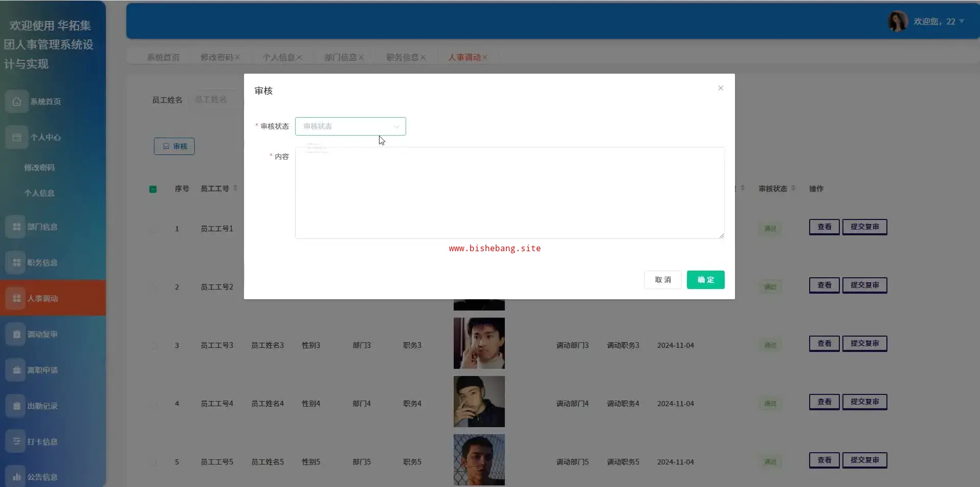
Task: Click the 出勤记录 sidebar icon
Action: [16, 406]
